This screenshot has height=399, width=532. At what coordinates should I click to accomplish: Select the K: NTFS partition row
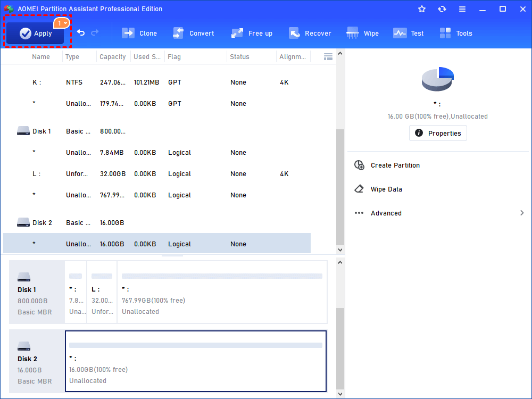click(x=157, y=82)
